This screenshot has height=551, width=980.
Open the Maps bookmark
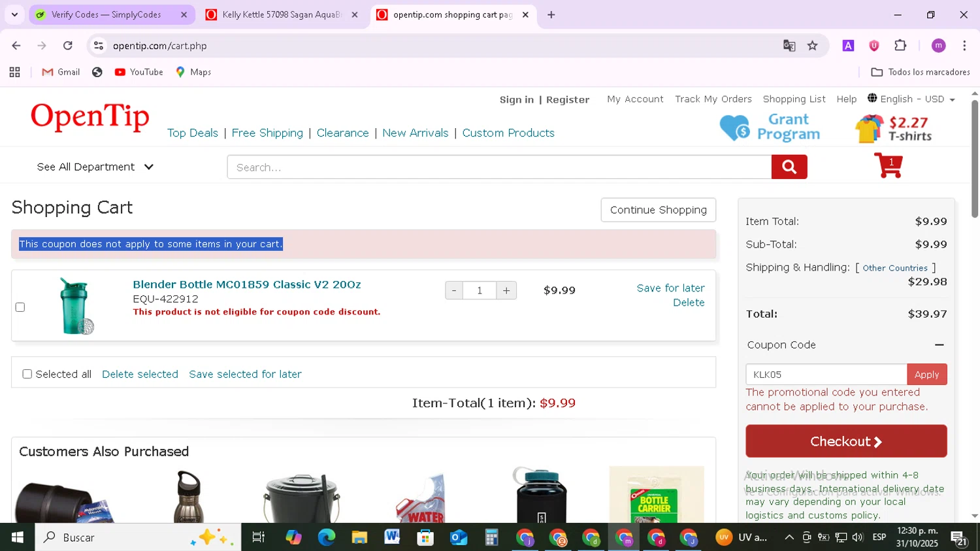(x=193, y=72)
